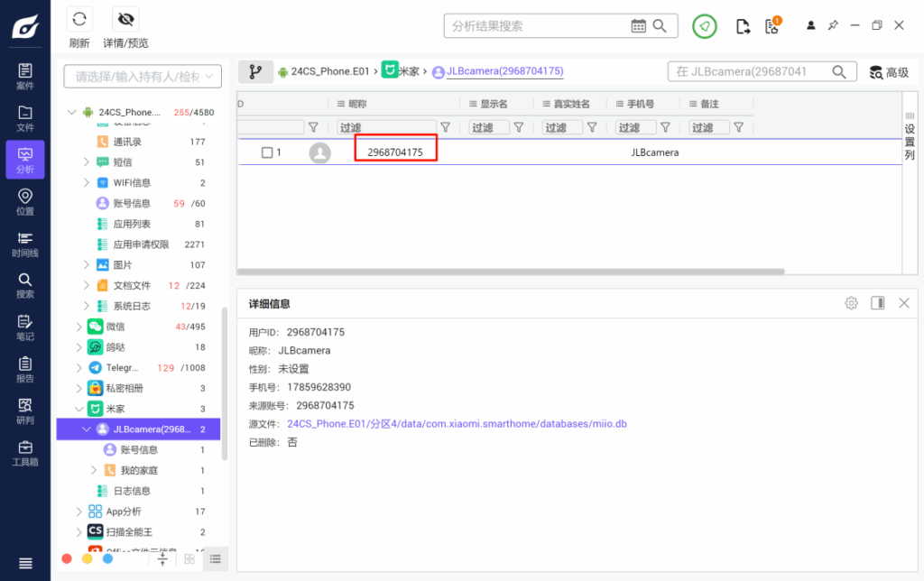
Task: Toggle the panel layout icon beside the gear
Action: [877, 303]
